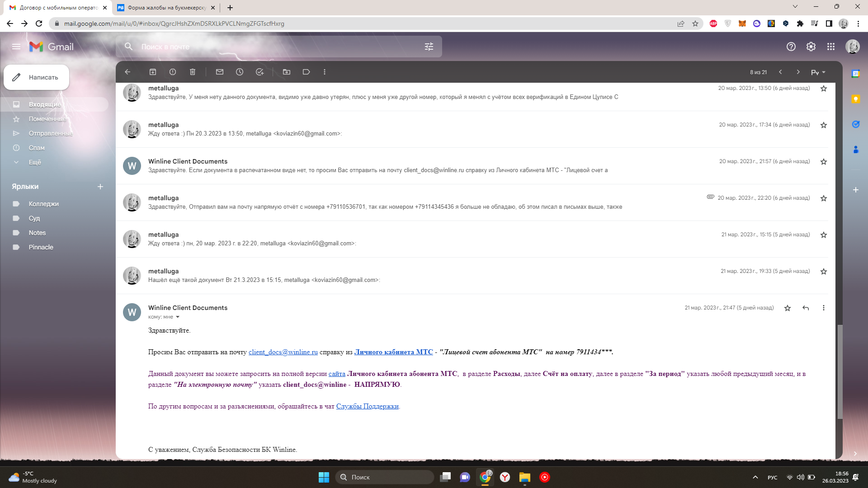868x488 pixels.
Task: Delete conversation with trash icon
Action: 193,72
